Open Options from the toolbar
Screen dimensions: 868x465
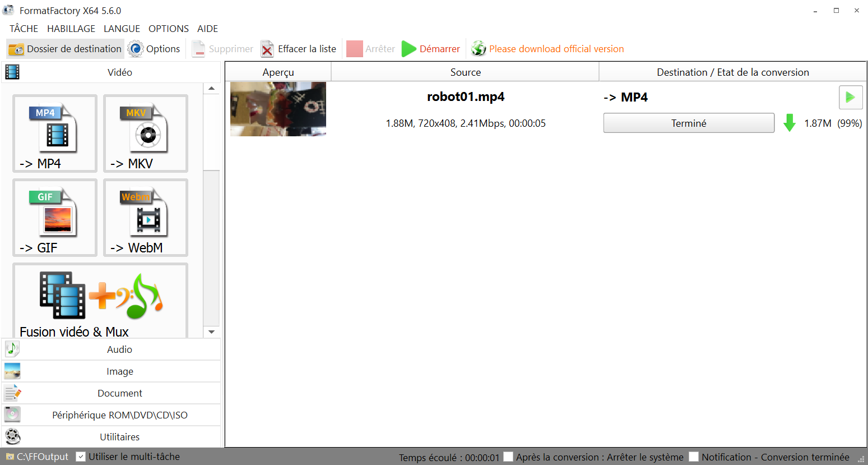pyautogui.click(x=154, y=49)
